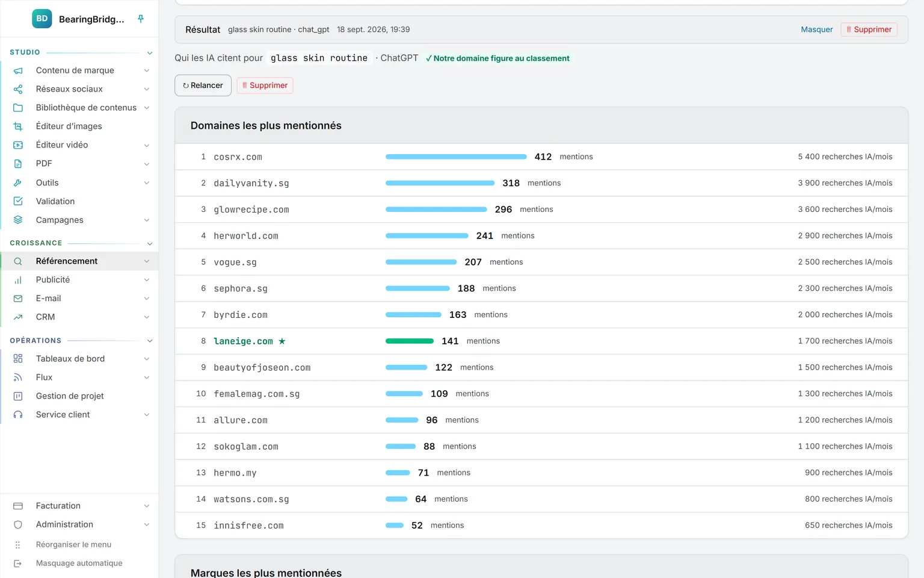
Task: Collapse the STUDIO section
Action: [x=150, y=53]
